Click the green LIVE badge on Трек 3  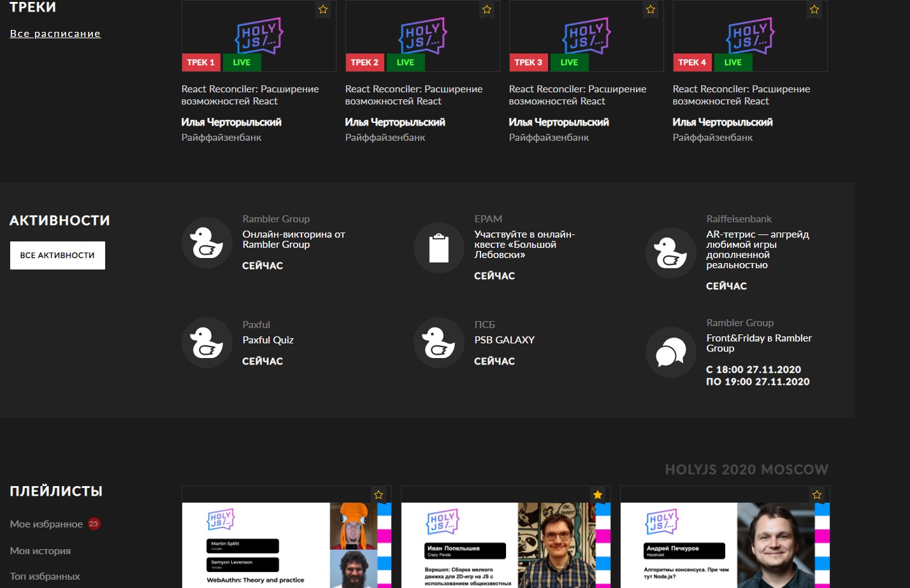(570, 62)
